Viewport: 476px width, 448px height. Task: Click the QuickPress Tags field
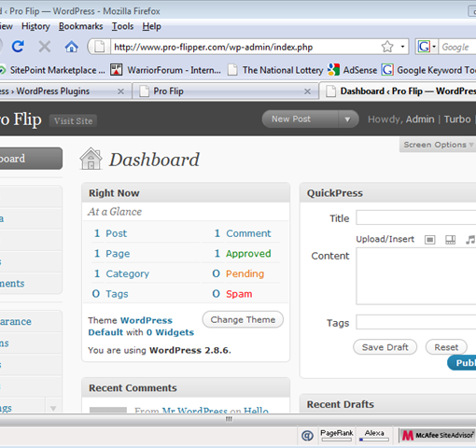tap(416, 322)
